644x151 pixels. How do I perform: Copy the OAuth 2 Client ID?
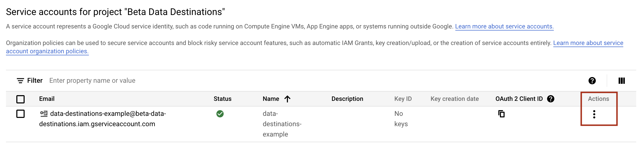(x=501, y=114)
